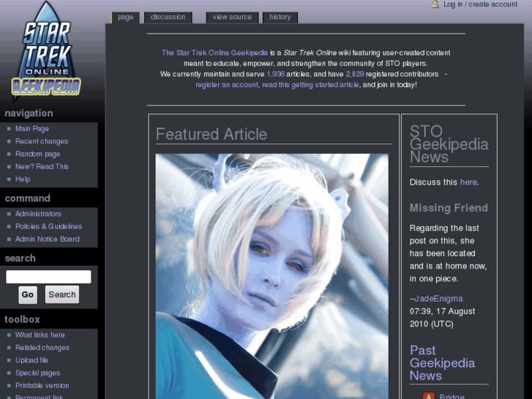Open the page tab

[x=126, y=18]
